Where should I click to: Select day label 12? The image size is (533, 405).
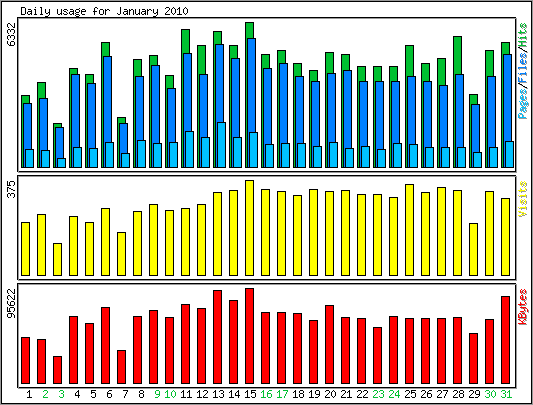[x=202, y=394]
